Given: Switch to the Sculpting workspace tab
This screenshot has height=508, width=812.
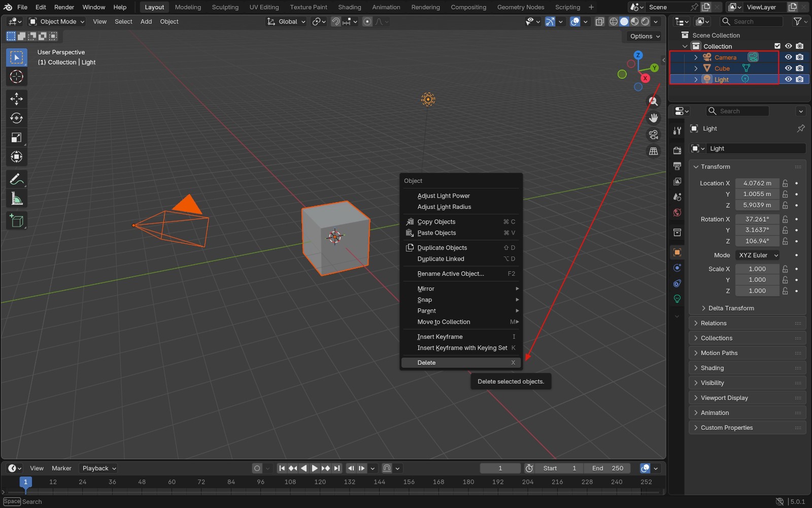Looking at the screenshot, I should pyautogui.click(x=225, y=7).
